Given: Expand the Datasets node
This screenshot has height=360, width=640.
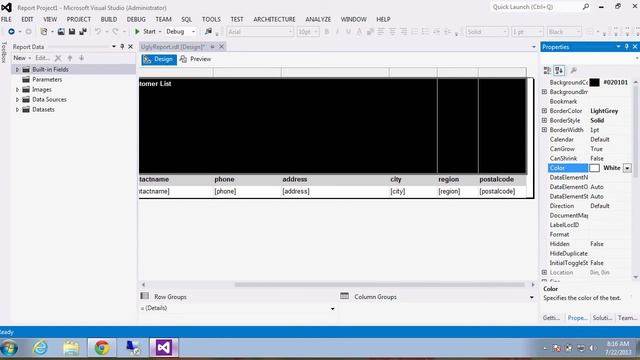Looking at the screenshot, I should point(17,109).
